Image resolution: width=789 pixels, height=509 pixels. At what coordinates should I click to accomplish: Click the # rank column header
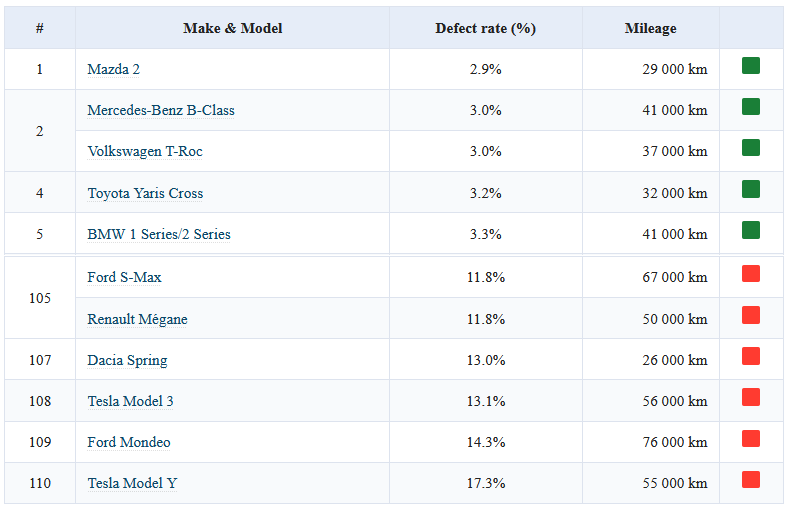[39, 28]
